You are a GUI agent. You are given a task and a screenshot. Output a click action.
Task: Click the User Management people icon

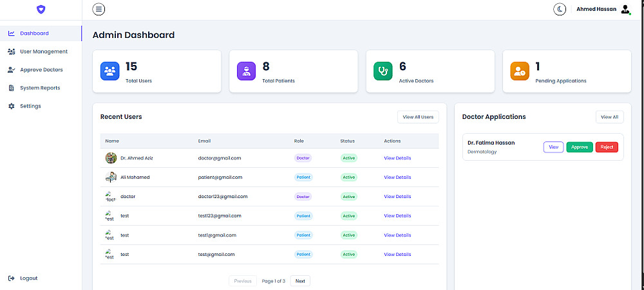click(12, 51)
